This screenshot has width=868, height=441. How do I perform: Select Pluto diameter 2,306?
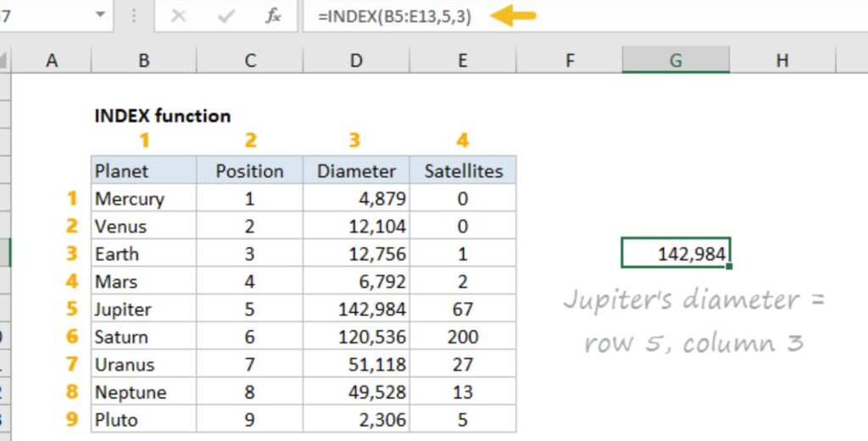[357, 420]
